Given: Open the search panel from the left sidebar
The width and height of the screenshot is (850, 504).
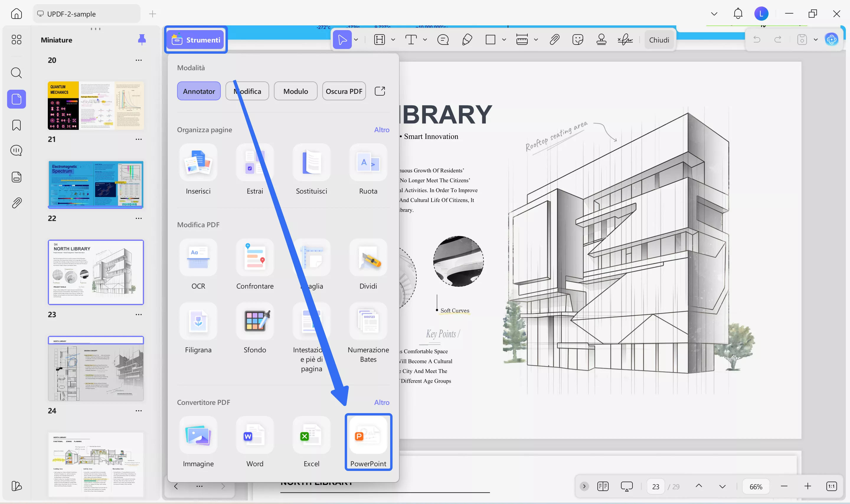Looking at the screenshot, I should 16,73.
